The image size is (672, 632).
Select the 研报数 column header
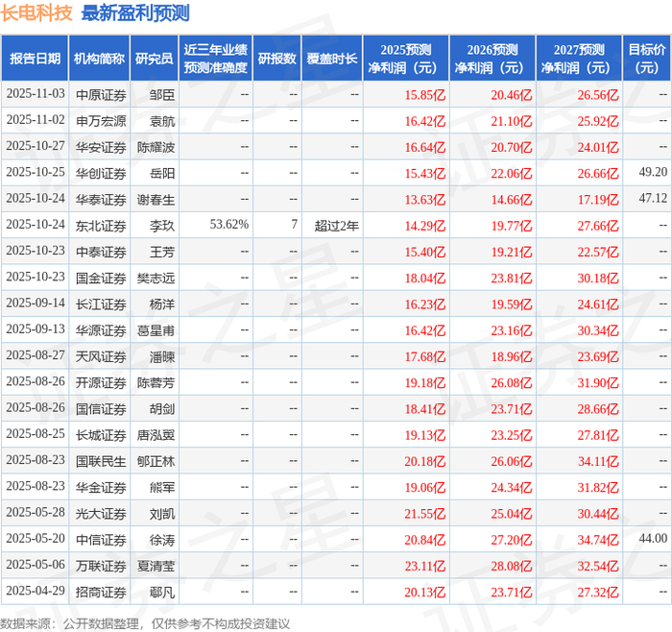[277, 59]
